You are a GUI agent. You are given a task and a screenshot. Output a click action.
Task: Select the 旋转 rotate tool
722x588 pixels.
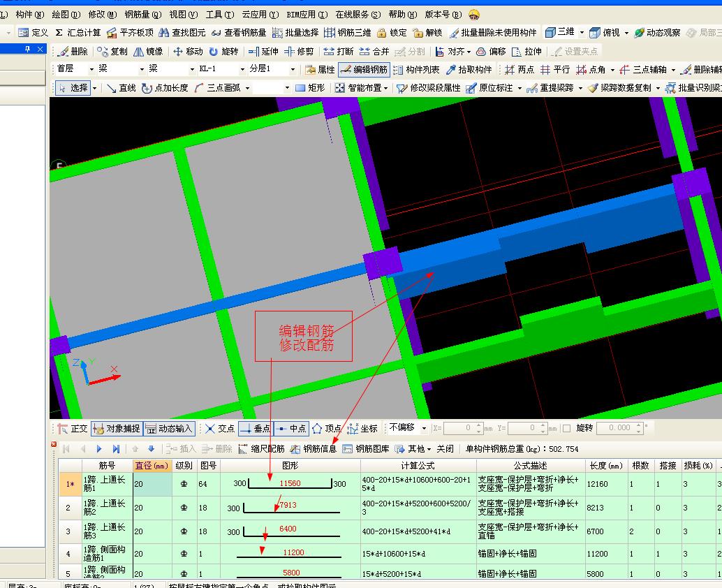(x=223, y=52)
